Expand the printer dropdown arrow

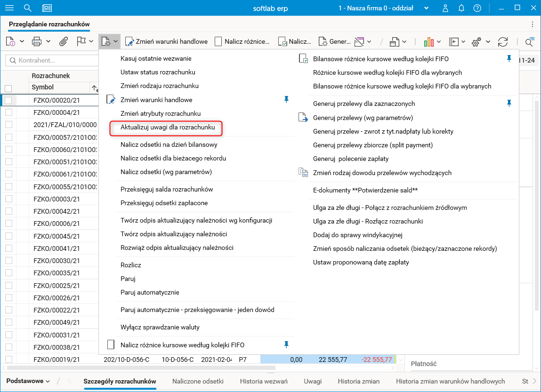[x=48, y=41]
